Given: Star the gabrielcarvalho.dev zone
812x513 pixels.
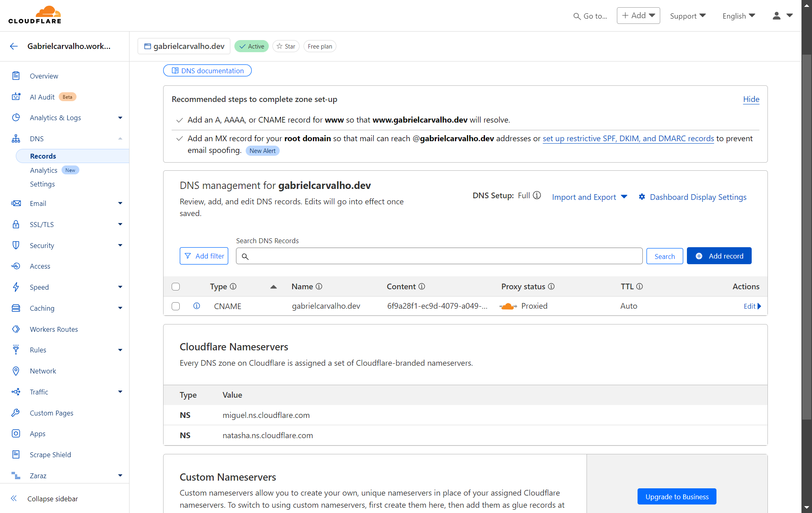Looking at the screenshot, I should click(286, 46).
